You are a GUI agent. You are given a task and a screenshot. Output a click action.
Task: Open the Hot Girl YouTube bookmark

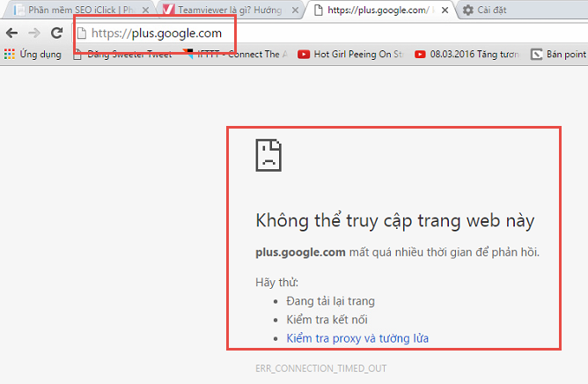click(x=350, y=55)
